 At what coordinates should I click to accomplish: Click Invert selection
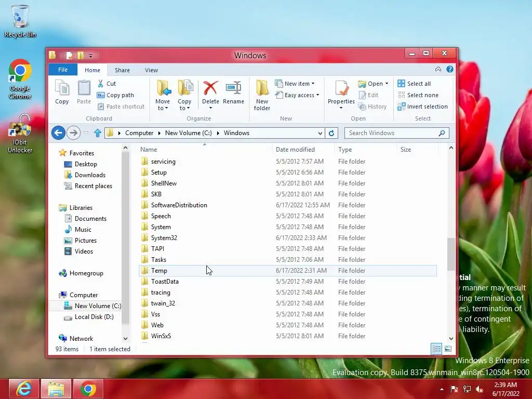pos(422,107)
